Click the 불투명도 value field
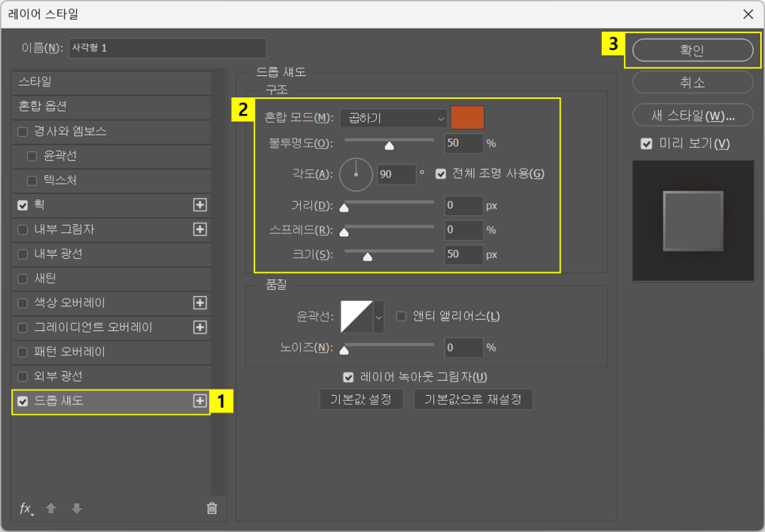 (463, 143)
